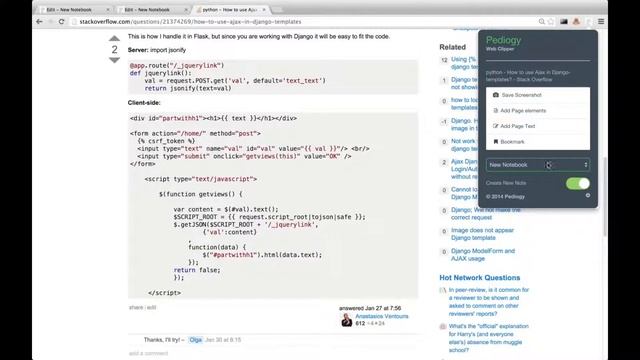
Task: Go back with the browser back arrow
Action: click(39, 22)
